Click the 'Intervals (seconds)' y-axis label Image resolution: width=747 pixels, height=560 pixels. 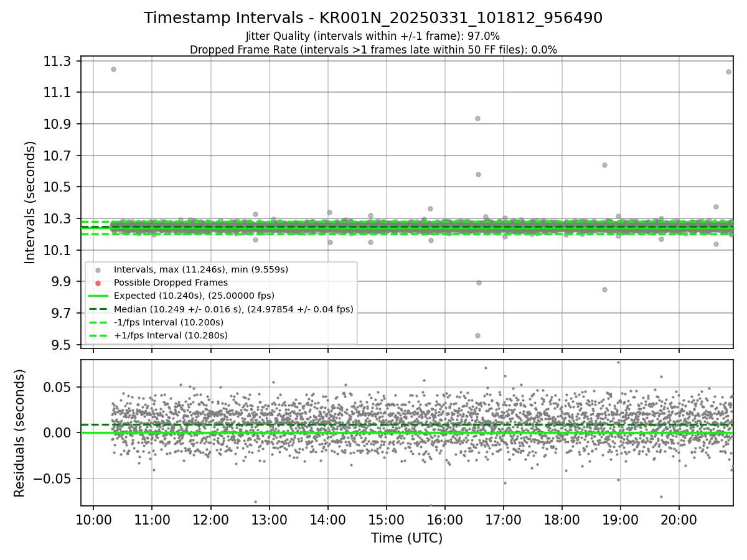(31, 202)
